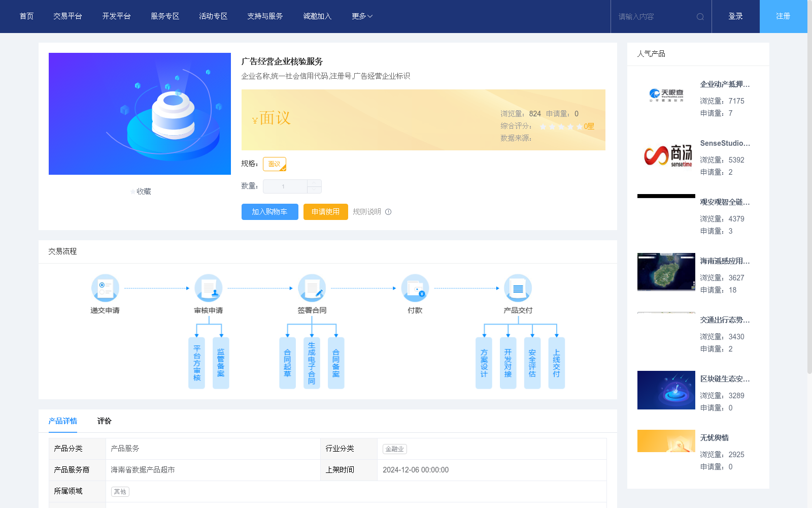Click the 签署合同 step icon
This screenshot has height=508, width=812.
(x=312, y=288)
